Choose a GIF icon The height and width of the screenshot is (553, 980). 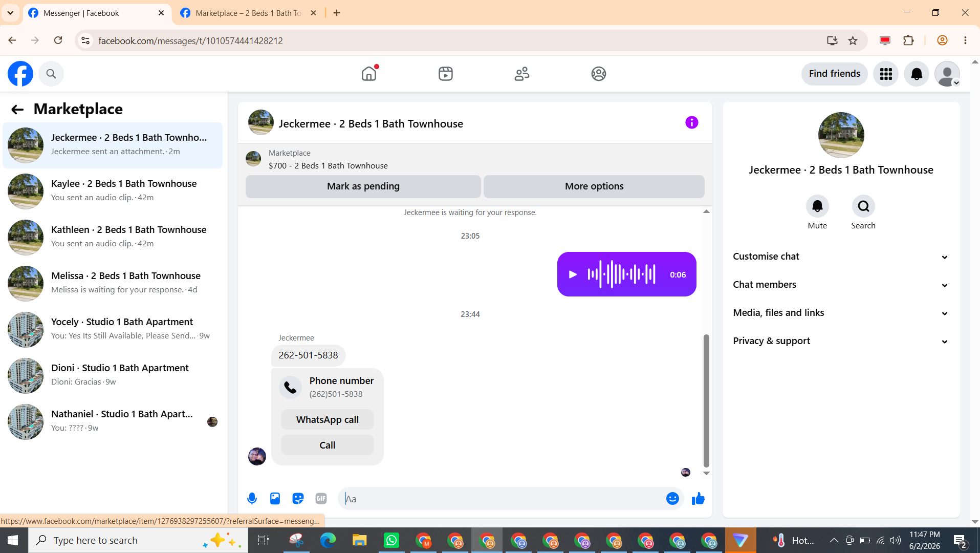pyautogui.click(x=321, y=498)
